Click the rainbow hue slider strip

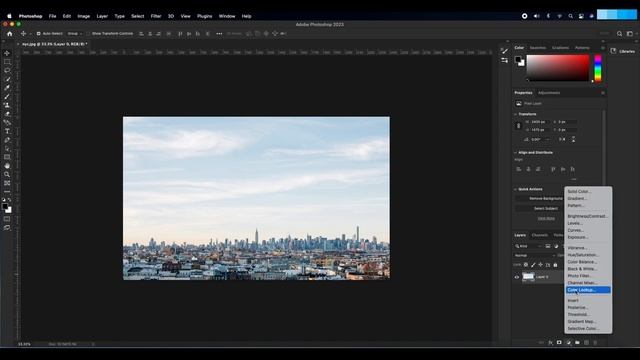point(598,68)
